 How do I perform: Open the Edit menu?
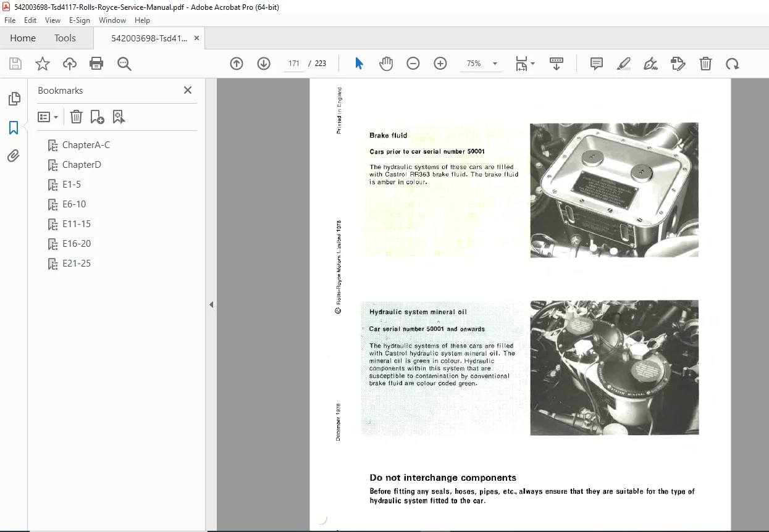pos(30,20)
